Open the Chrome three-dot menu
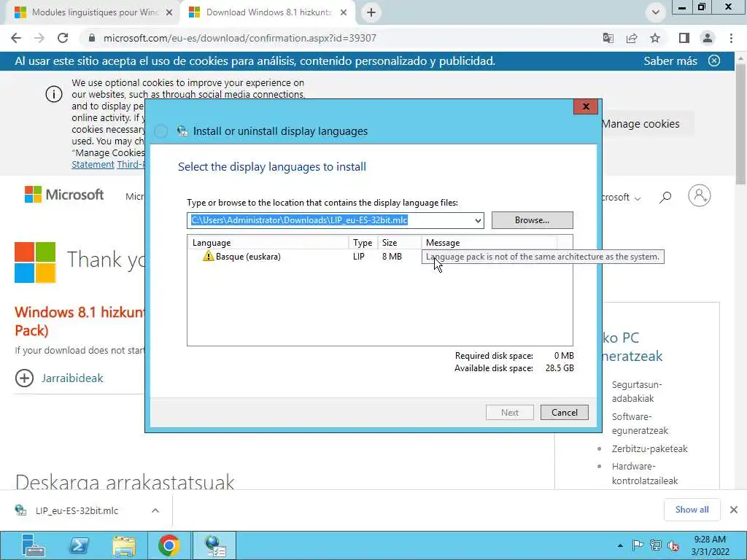This screenshot has width=747, height=560. click(731, 38)
